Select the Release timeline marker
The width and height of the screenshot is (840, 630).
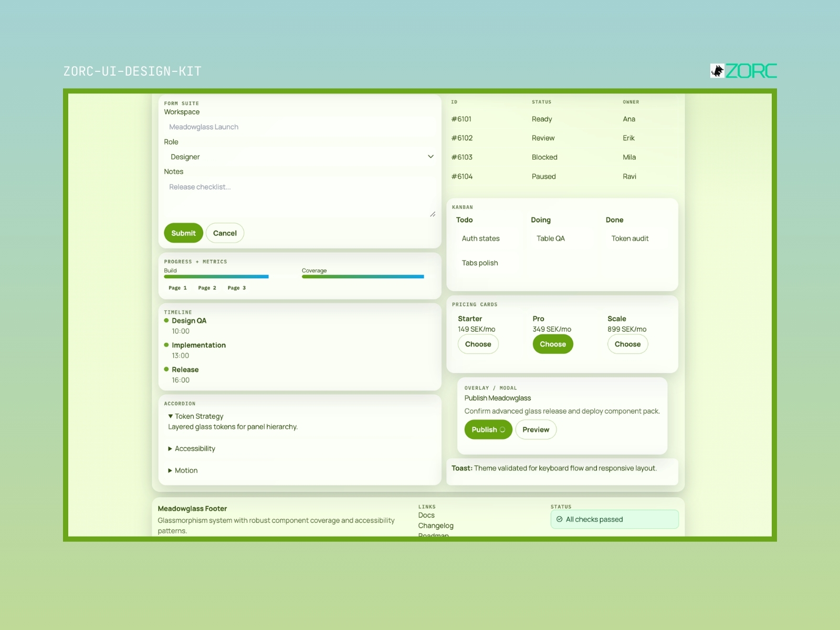pyautogui.click(x=166, y=369)
